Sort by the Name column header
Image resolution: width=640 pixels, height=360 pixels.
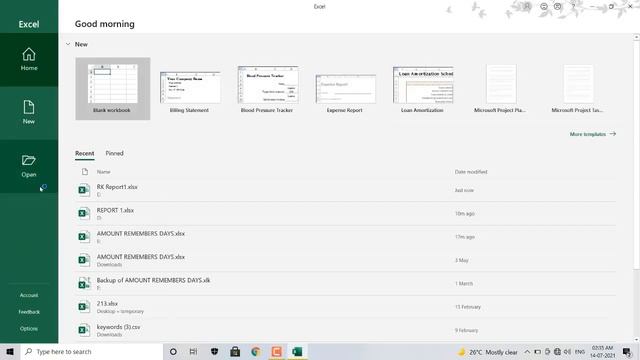(x=104, y=172)
